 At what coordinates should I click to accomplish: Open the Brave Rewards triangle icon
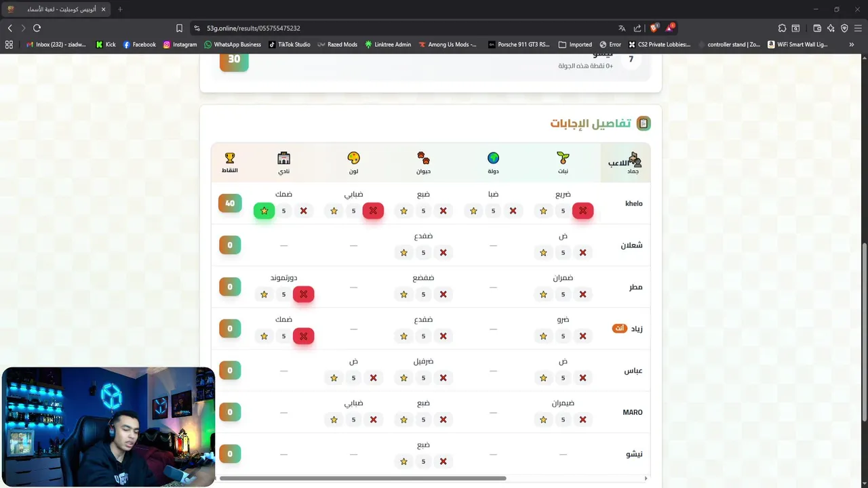pos(669,28)
